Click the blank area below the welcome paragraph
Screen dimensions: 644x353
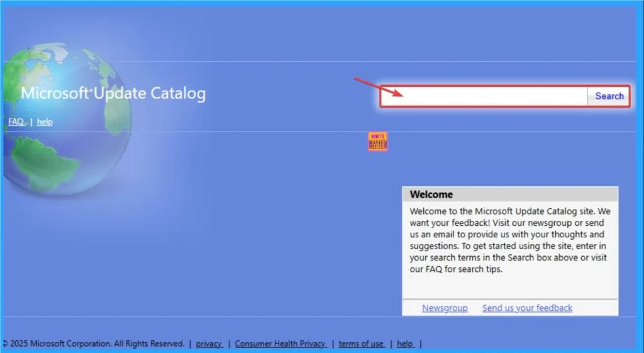tap(509, 287)
